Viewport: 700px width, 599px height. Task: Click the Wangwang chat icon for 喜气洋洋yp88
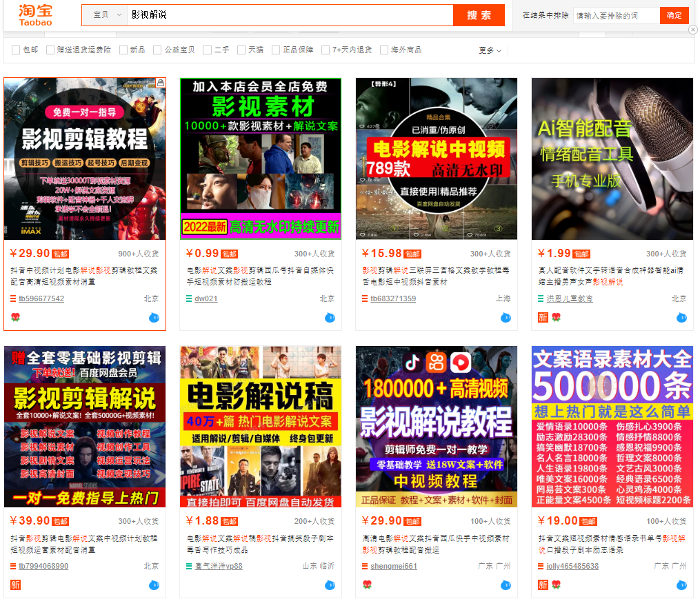point(330,585)
